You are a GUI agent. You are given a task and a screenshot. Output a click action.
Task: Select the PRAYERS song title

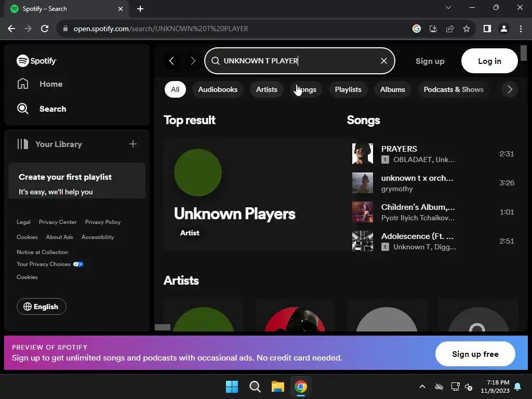coord(399,149)
